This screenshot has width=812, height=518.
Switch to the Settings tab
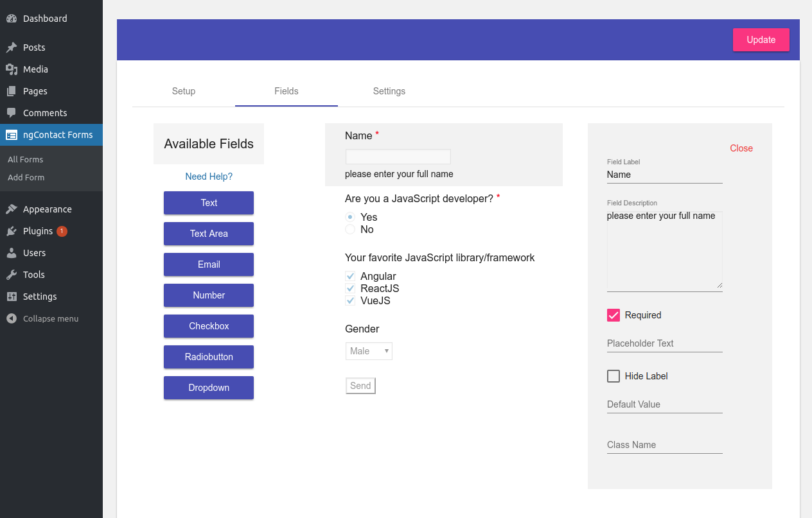tap(389, 91)
